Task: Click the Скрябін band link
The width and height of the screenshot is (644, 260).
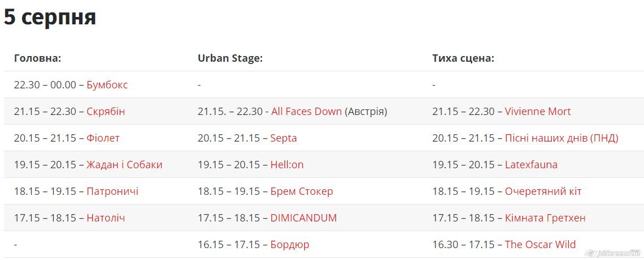Action: coord(106,112)
